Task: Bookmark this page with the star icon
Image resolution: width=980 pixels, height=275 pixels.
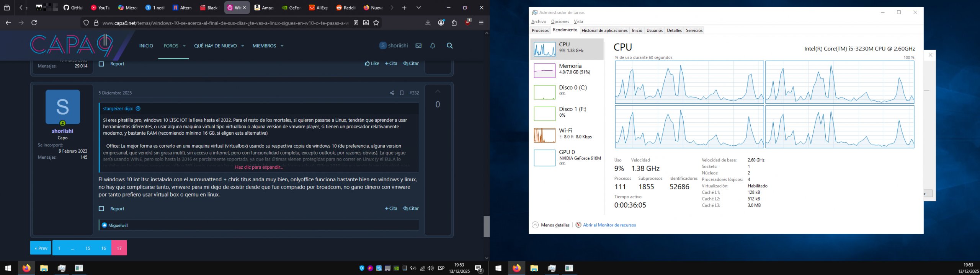Action: click(376, 23)
